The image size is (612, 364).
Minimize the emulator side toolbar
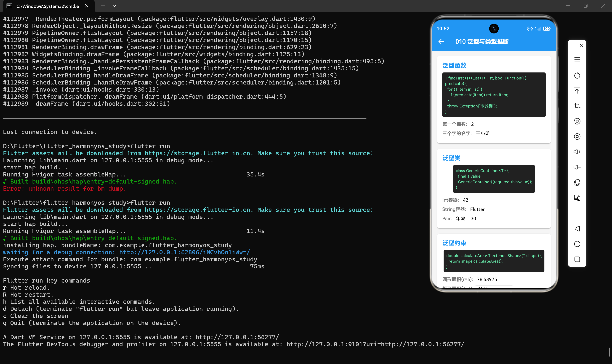point(572,46)
